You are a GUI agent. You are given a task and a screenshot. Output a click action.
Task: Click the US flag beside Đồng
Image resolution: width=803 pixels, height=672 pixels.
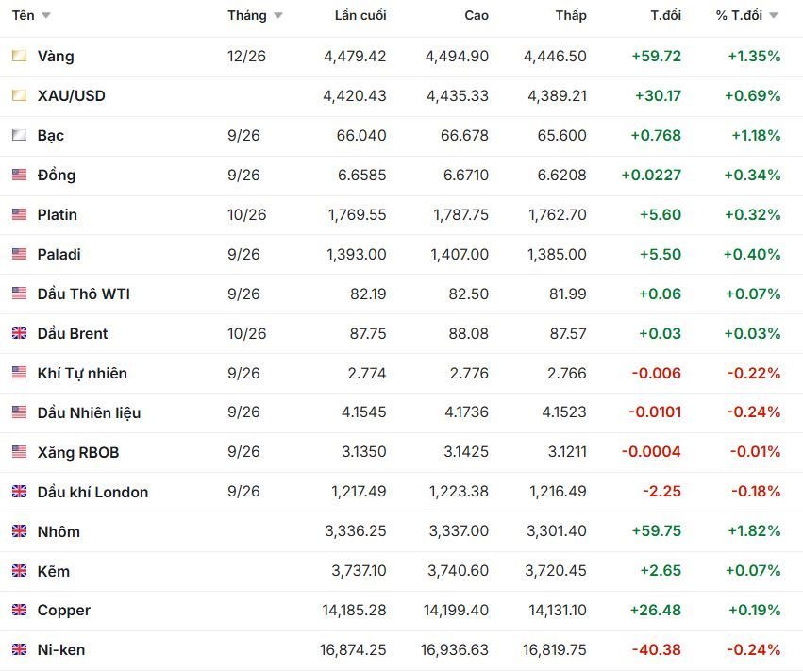20,175
